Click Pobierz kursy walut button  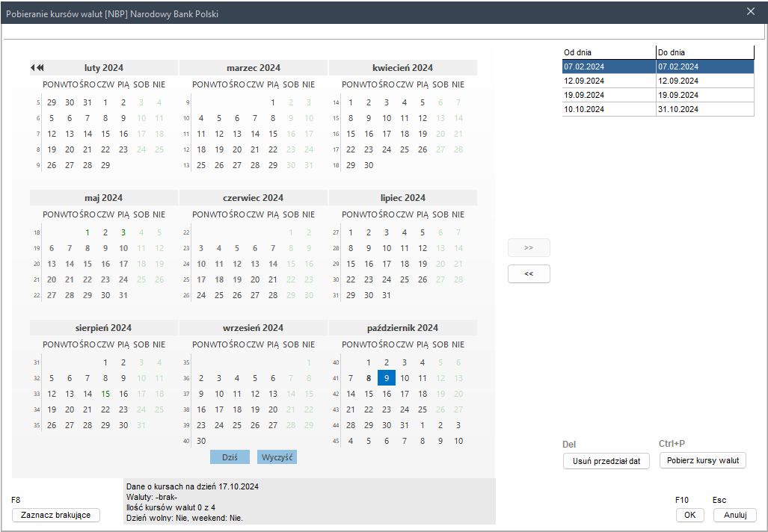703,460
